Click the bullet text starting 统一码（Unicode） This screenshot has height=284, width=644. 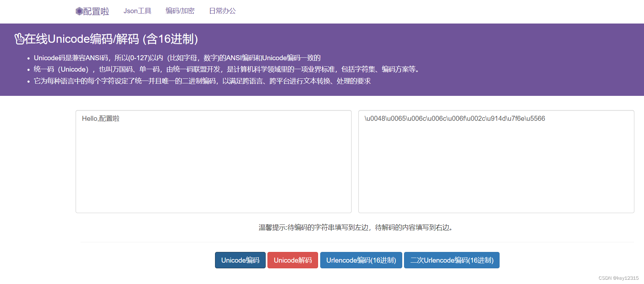tap(228, 69)
